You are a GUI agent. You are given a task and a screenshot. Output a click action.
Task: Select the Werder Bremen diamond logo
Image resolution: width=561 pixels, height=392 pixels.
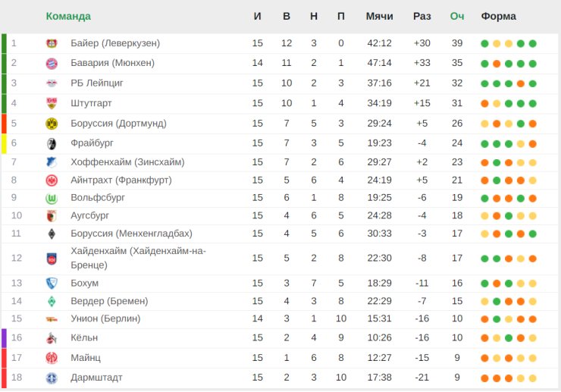[52, 302]
